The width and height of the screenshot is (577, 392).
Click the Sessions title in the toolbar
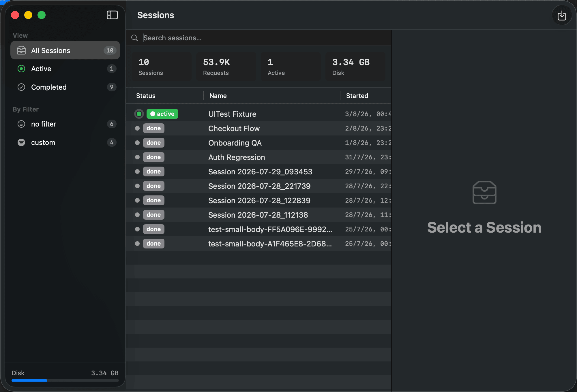point(156,15)
